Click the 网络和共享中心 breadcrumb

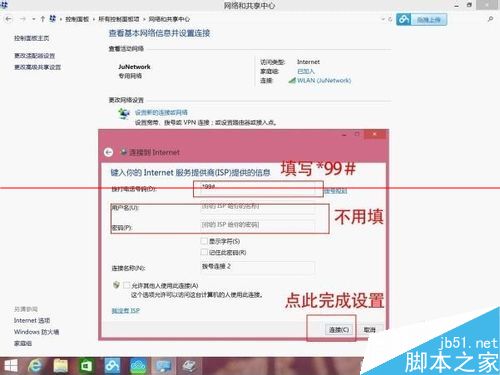(x=169, y=19)
